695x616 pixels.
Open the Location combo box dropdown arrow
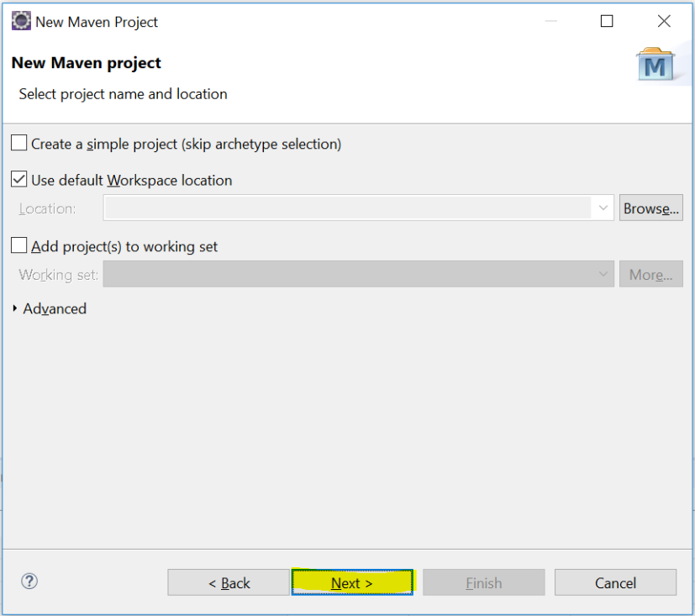coord(602,208)
